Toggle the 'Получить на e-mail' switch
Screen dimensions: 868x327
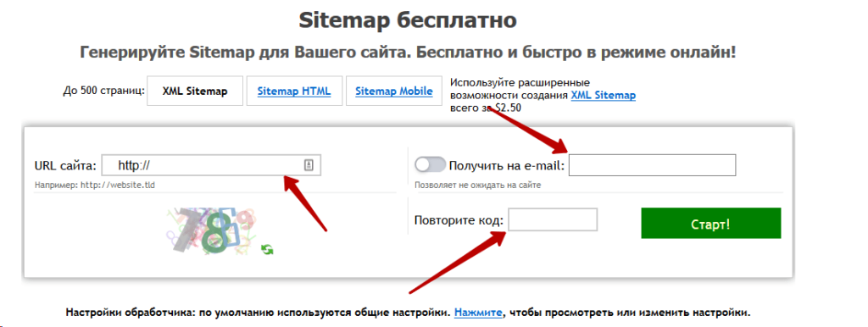tap(430, 164)
